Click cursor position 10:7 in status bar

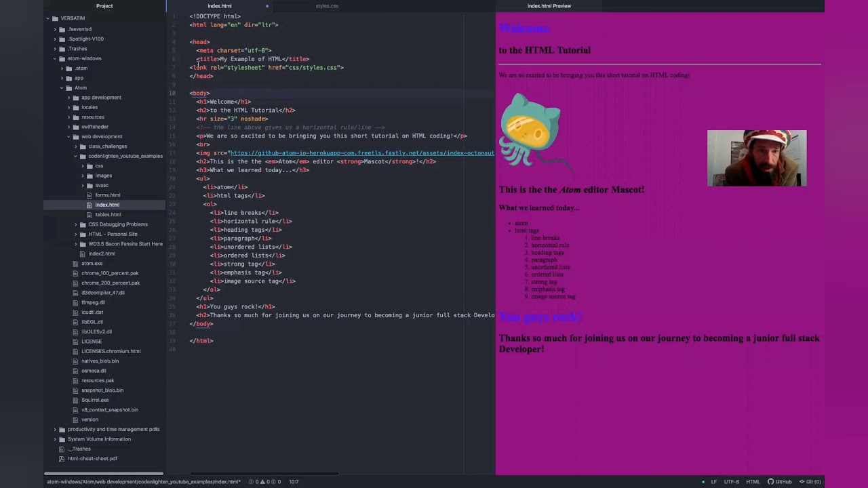pos(294,482)
